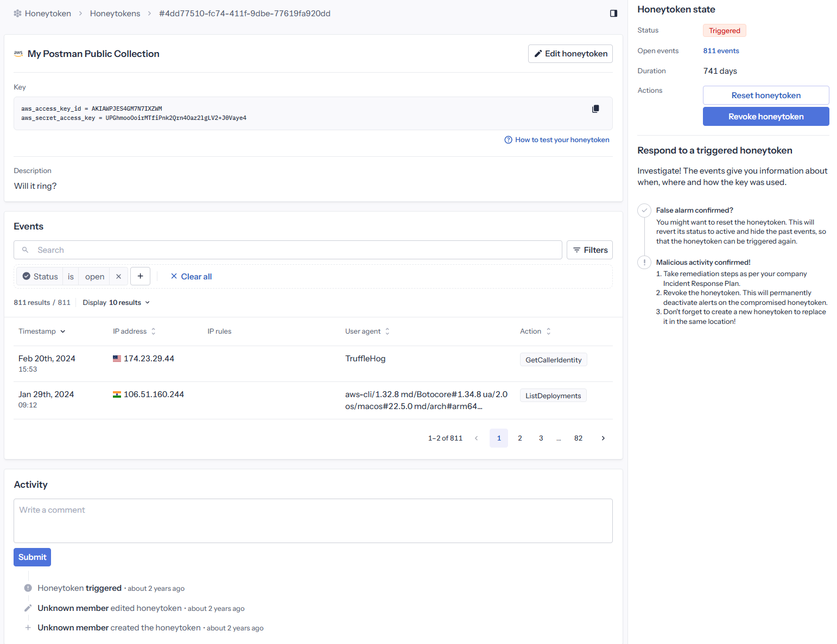This screenshot has height=644, width=837.
Task: Focus the Events search field
Action: [x=288, y=250]
